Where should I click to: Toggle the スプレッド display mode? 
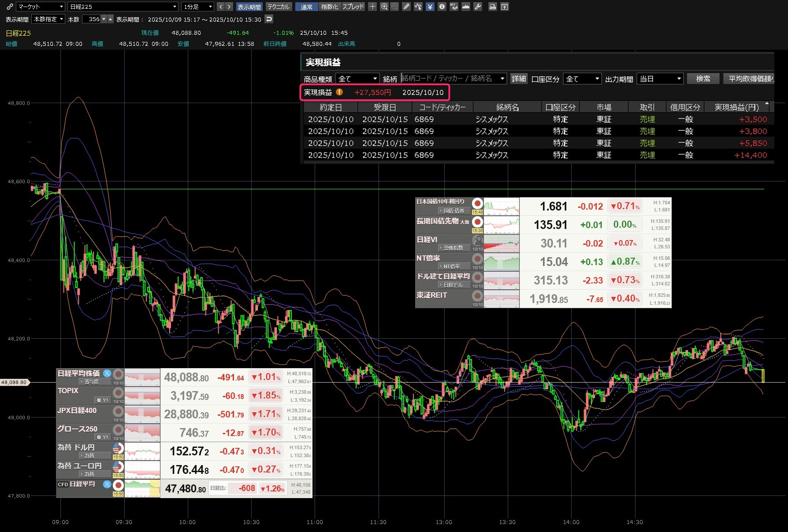coord(353,7)
